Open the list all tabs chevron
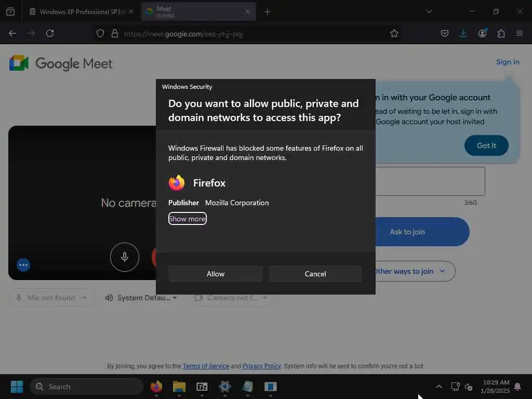Image resolution: width=532 pixels, height=399 pixels. (429, 11)
